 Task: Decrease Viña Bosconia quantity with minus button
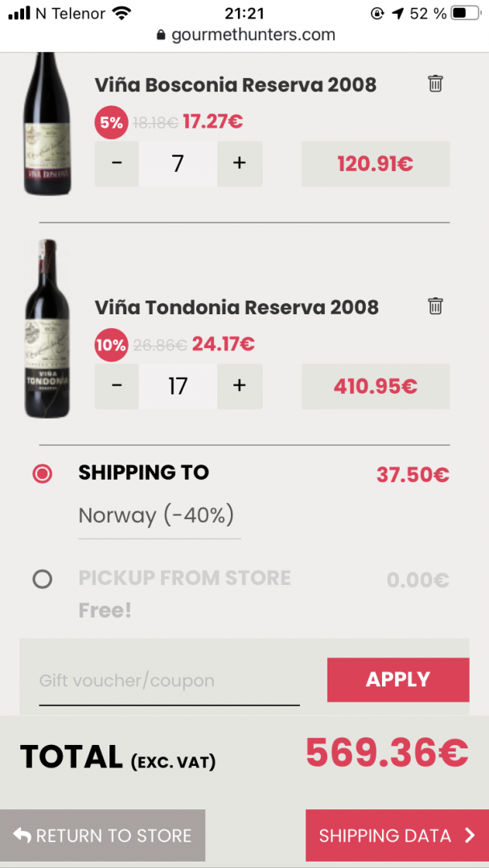(117, 163)
